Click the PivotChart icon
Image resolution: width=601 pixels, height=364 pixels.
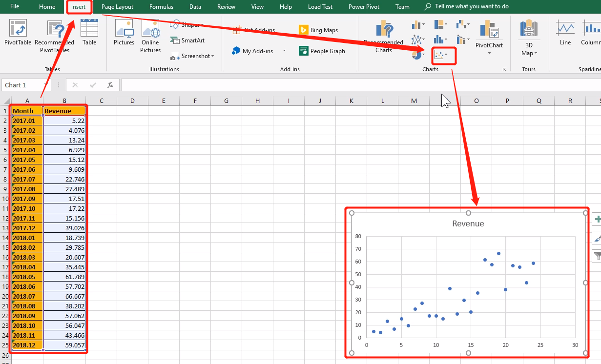click(489, 29)
